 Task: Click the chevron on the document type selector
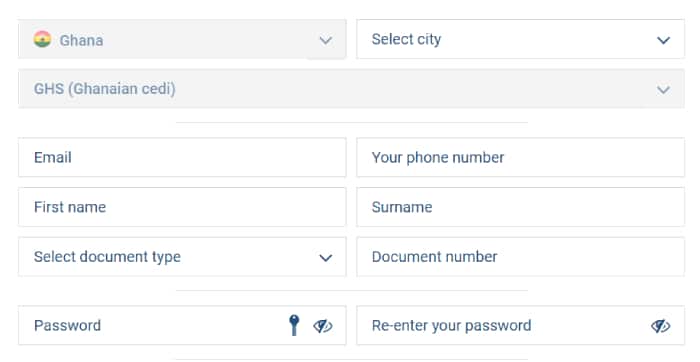click(x=325, y=258)
